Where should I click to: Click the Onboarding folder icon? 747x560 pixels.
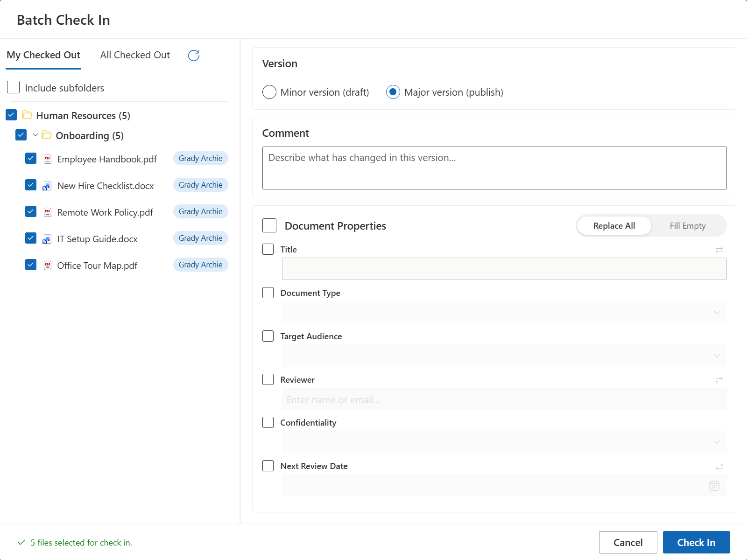tap(47, 135)
